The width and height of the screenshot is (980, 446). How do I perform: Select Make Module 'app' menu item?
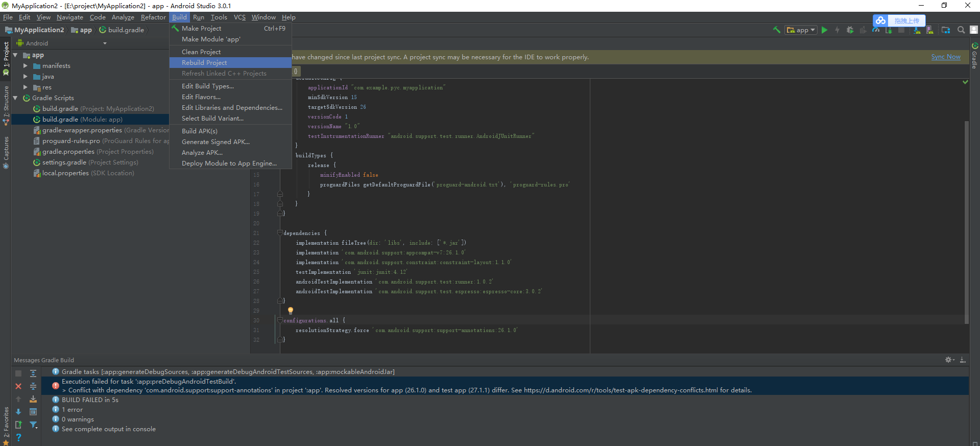point(230,39)
